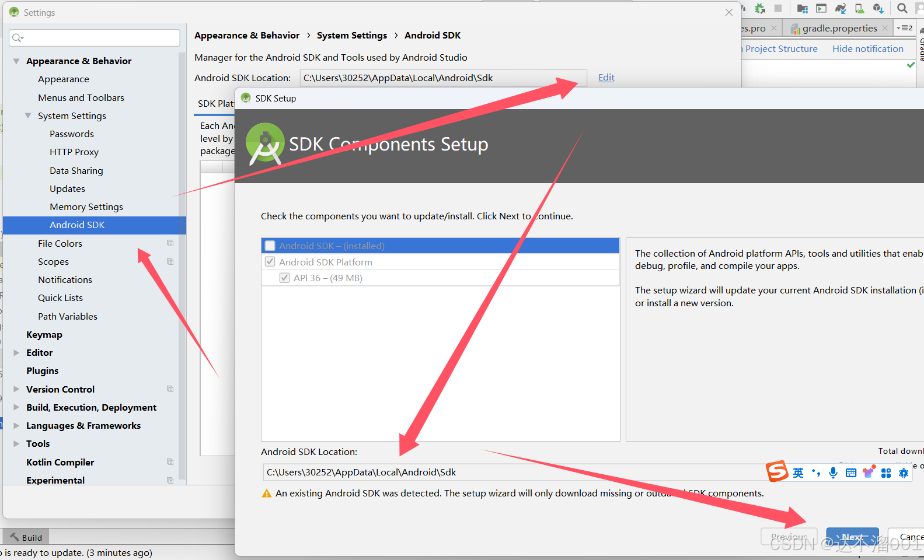Click the warning triangle icon in SDK Setup

[267, 494]
